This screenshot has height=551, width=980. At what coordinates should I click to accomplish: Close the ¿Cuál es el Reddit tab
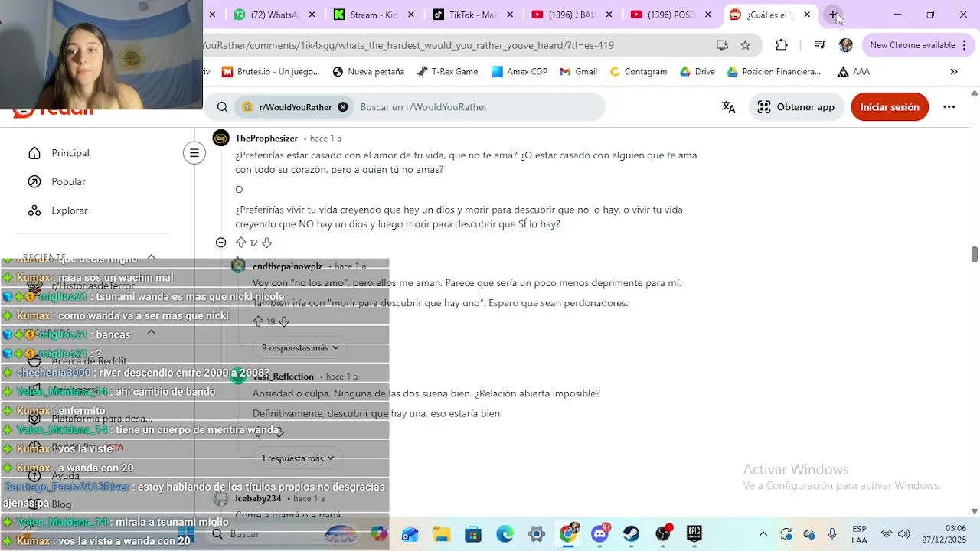click(x=807, y=15)
